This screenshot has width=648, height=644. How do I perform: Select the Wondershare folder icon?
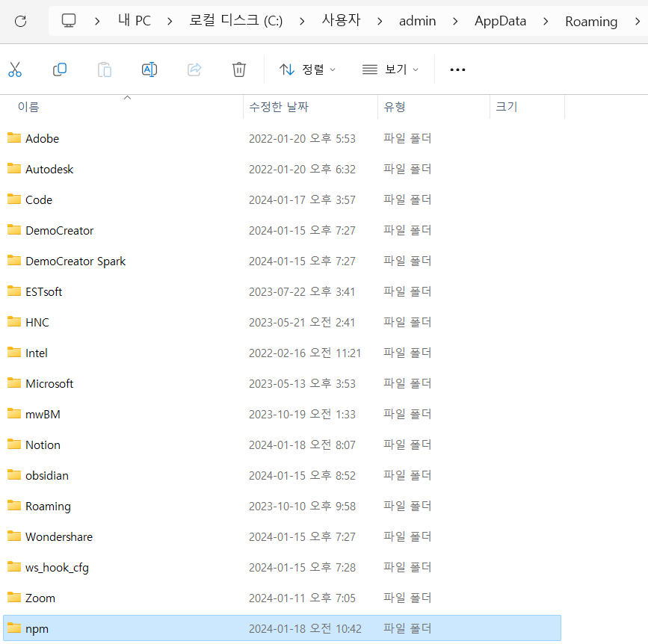point(14,536)
